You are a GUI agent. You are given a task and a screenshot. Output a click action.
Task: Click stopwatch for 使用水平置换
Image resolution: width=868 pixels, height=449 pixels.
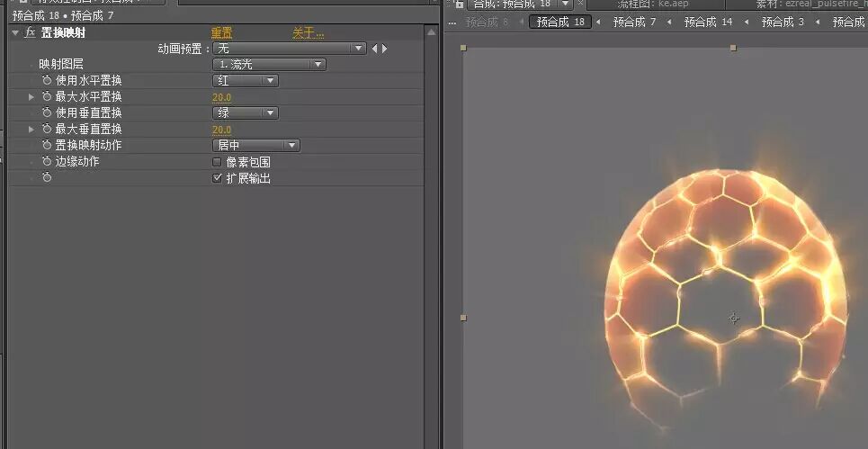[x=47, y=81]
